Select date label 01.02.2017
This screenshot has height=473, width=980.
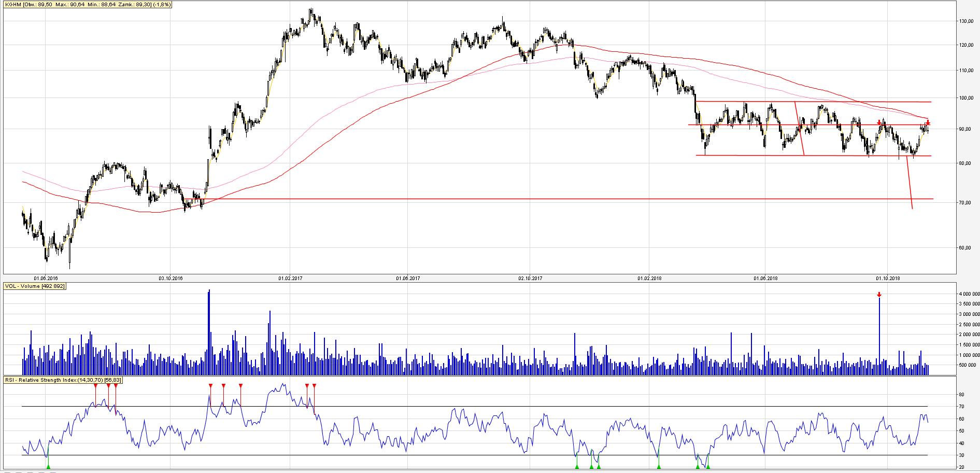pos(290,279)
